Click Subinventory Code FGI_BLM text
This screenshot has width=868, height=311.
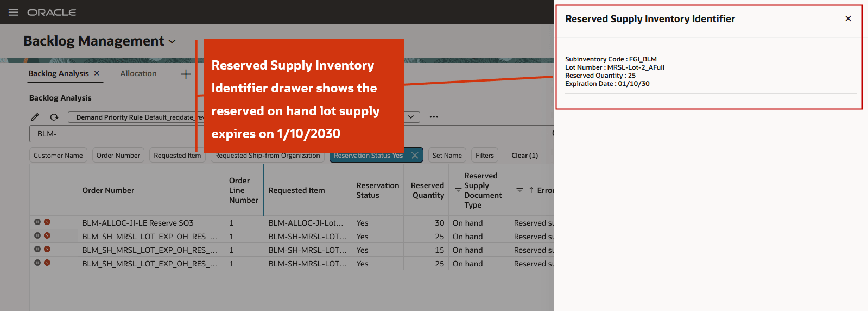[x=611, y=59]
